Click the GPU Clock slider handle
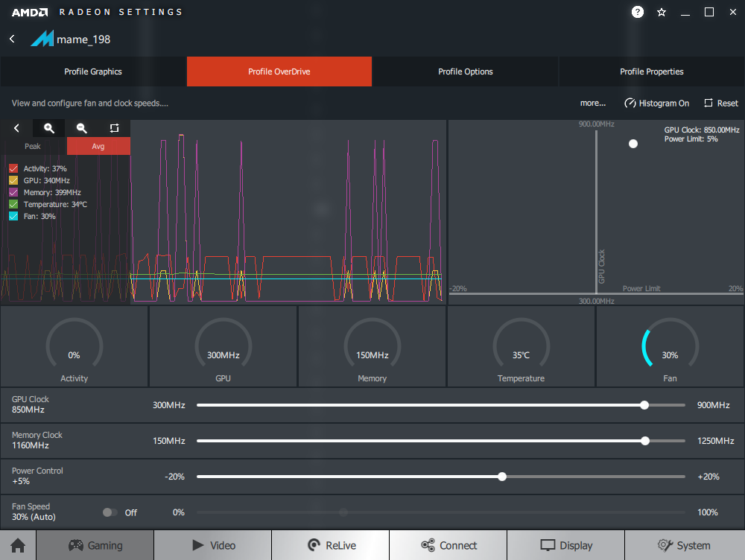This screenshot has height=560, width=745. pyautogui.click(x=644, y=405)
